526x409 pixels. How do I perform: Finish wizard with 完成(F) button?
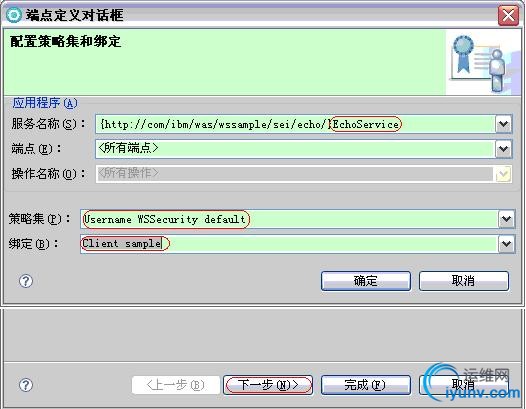[x=366, y=385]
